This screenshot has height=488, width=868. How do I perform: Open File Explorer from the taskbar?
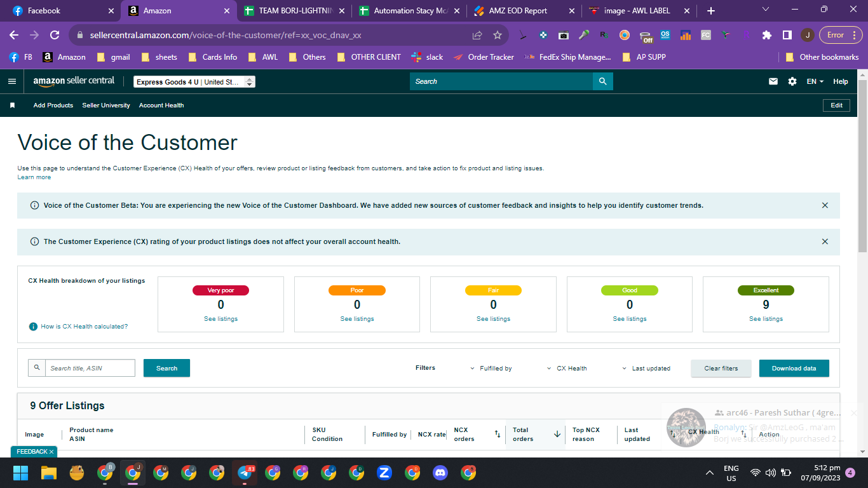pyautogui.click(x=49, y=473)
